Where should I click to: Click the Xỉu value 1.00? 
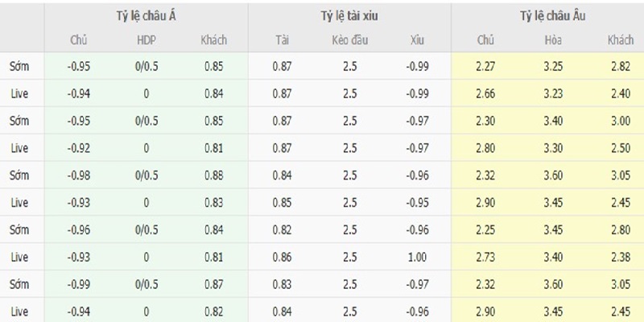point(417,257)
